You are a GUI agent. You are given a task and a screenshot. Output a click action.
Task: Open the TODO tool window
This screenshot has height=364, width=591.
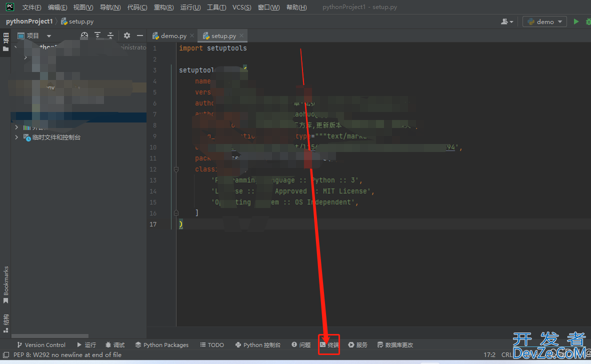pyautogui.click(x=212, y=345)
